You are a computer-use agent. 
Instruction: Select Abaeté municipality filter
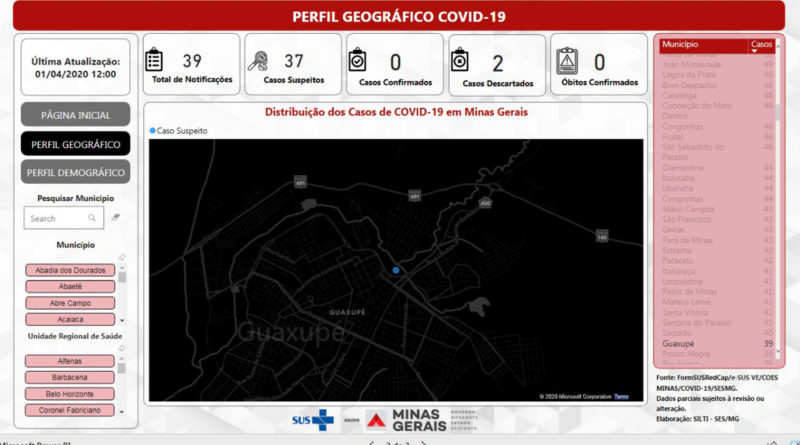click(x=70, y=286)
